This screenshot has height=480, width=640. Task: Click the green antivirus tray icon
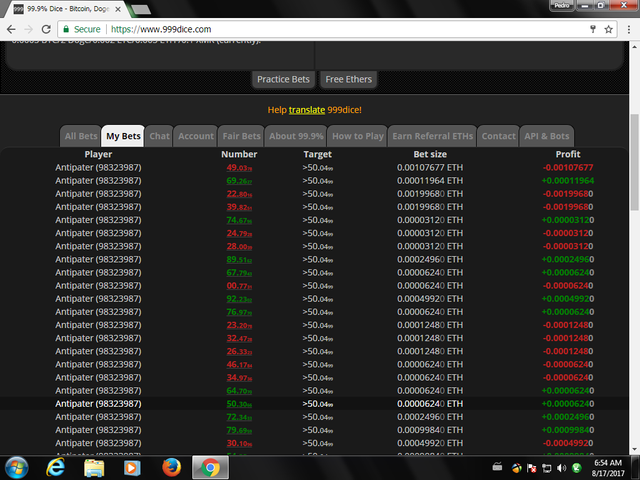pos(577,468)
